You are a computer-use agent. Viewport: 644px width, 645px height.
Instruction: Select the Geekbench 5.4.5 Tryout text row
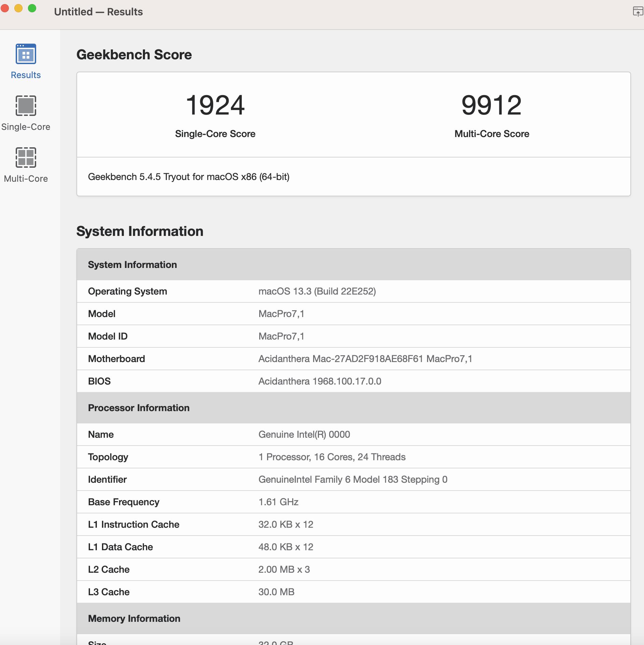189,177
